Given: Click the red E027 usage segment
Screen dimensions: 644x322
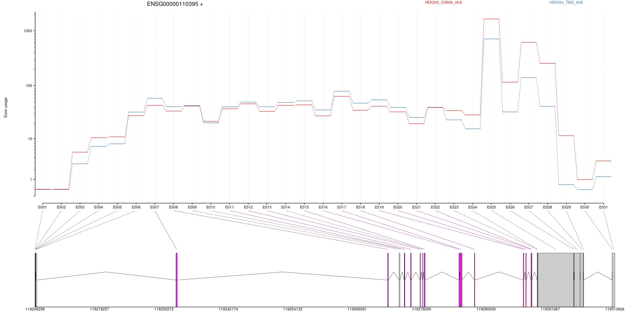Looking at the screenshot, I should pos(529,42).
